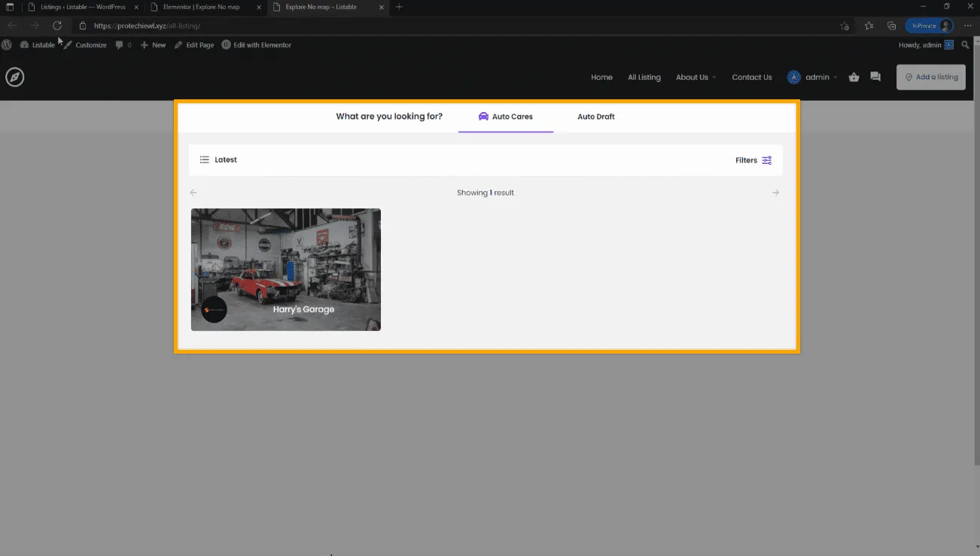Click the next results arrow
The height and width of the screenshot is (556, 980).
(x=775, y=193)
